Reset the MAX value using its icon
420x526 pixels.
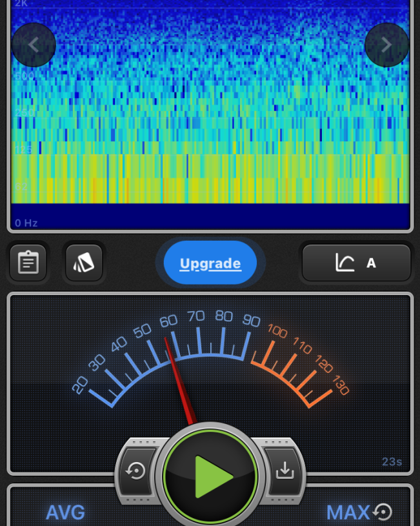(x=383, y=512)
